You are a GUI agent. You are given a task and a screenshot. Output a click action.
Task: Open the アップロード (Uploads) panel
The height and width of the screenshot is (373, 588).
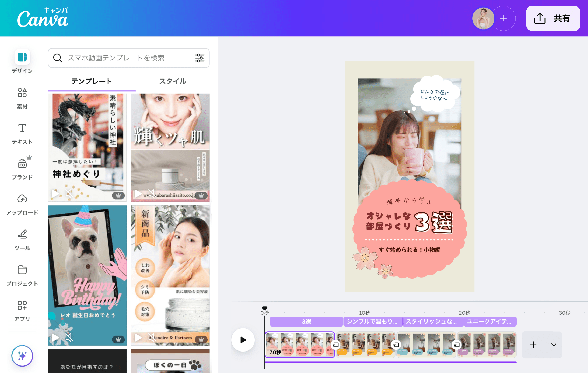click(x=22, y=203)
